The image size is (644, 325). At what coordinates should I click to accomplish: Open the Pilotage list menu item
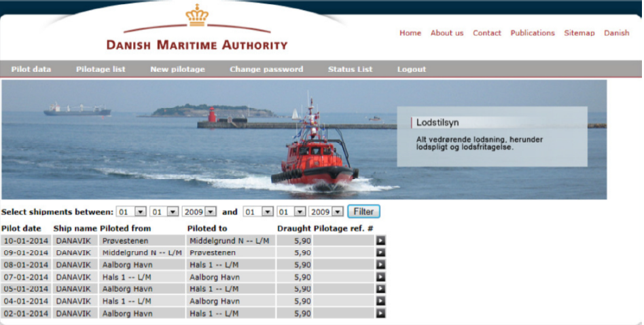click(x=101, y=69)
